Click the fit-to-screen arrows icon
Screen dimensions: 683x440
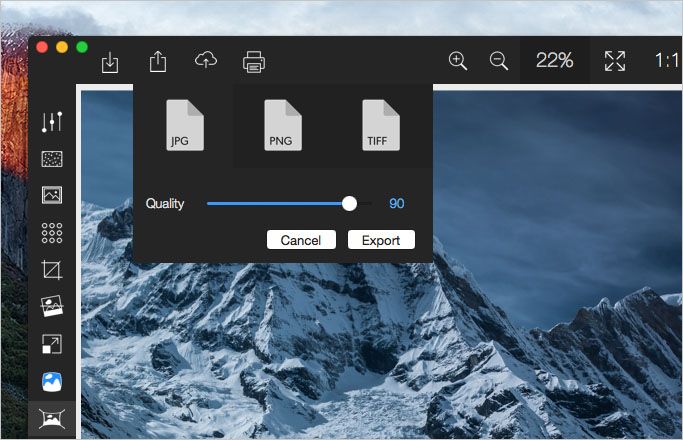(x=615, y=61)
